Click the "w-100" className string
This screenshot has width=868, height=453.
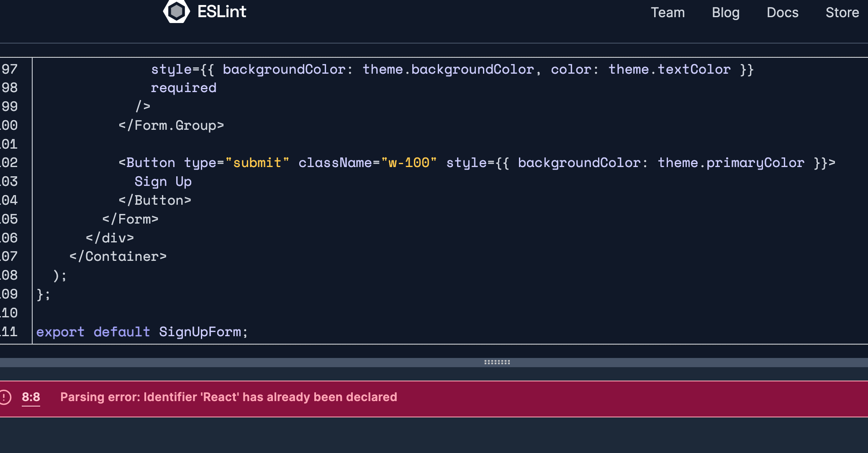click(409, 163)
